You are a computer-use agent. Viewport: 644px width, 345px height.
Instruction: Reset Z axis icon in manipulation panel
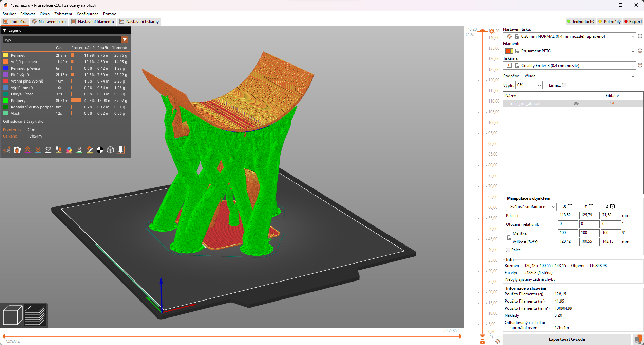point(612,206)
